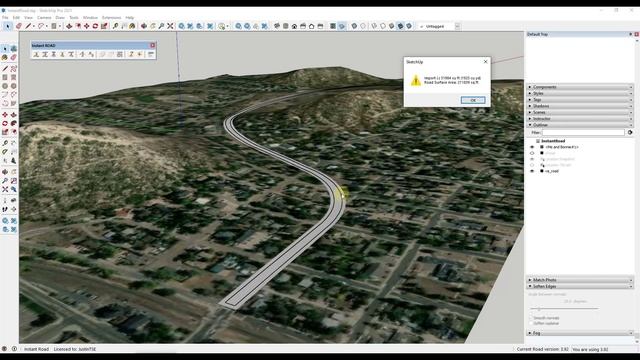Adjust the Soften Edges angle slider
The image size is (640, 360).
[x=539, y=309]
